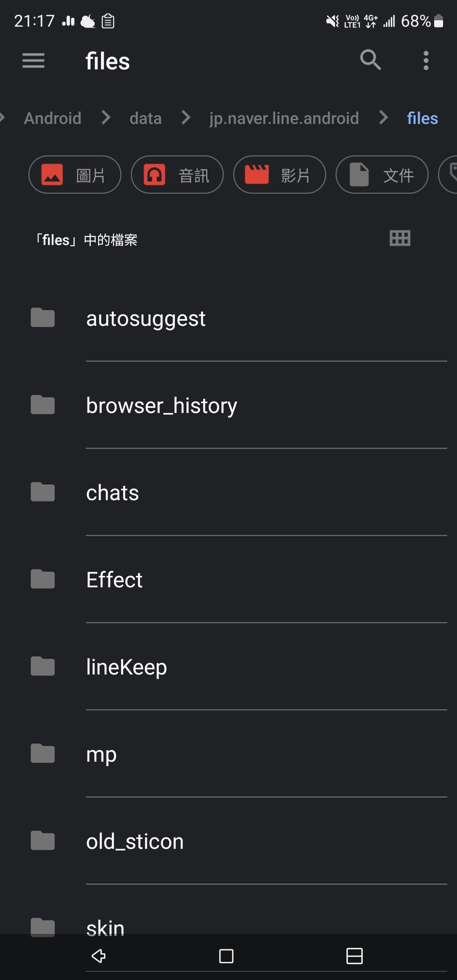This screenshot has width=457, height=980.
Task: Open the hamburger navigation menu
Action: (33, 61)
